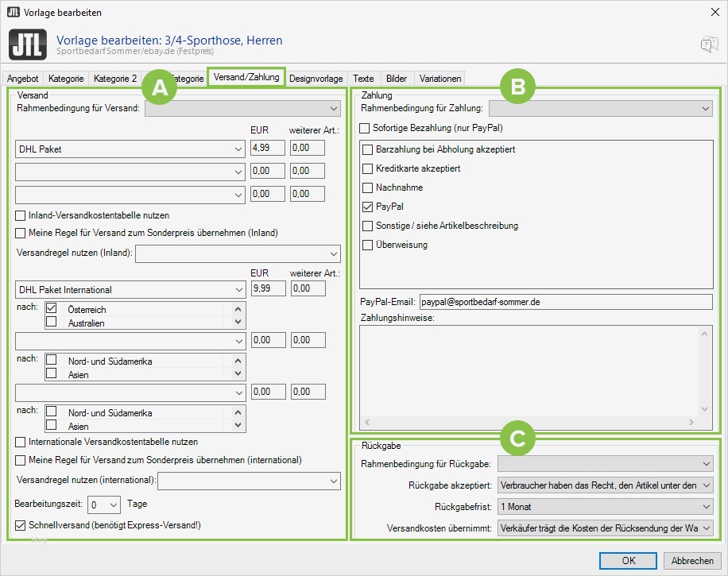Viewport: 728px width, 576px height.
Task: Switch to the Designvorlage tab
Action: tap(316, 79)
